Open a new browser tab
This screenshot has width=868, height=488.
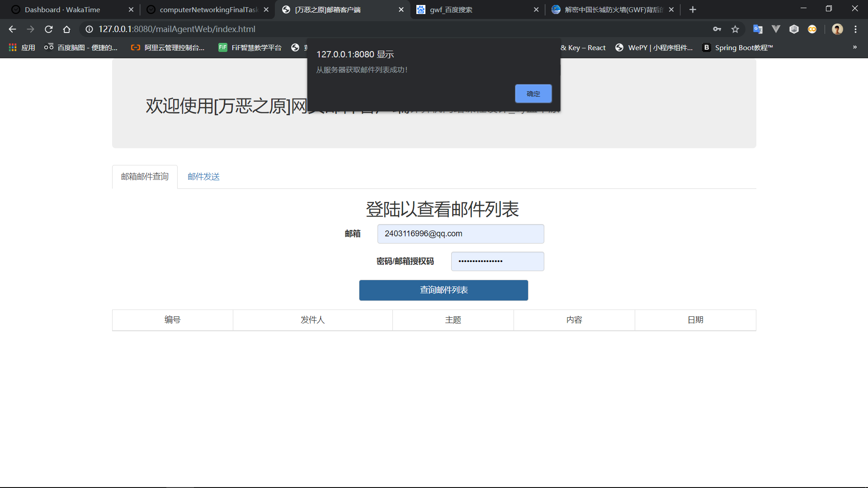pyautogui.click(x=693, y=9)
